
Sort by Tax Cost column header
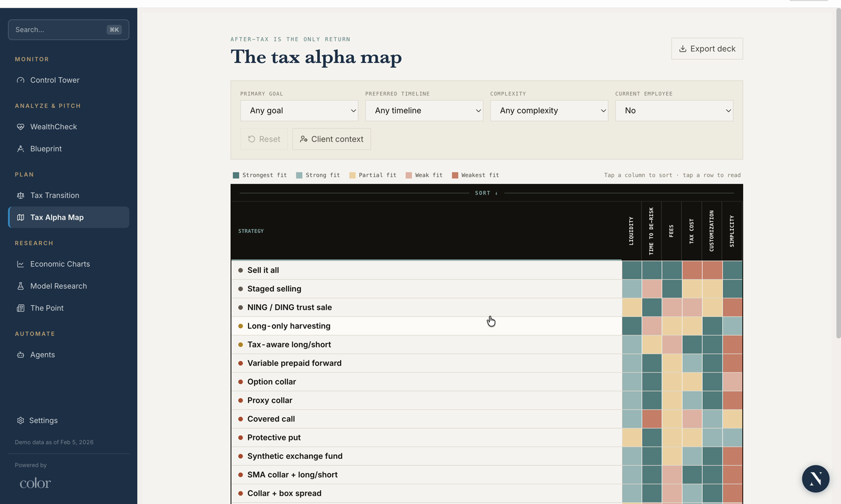(x=692, y=231)
